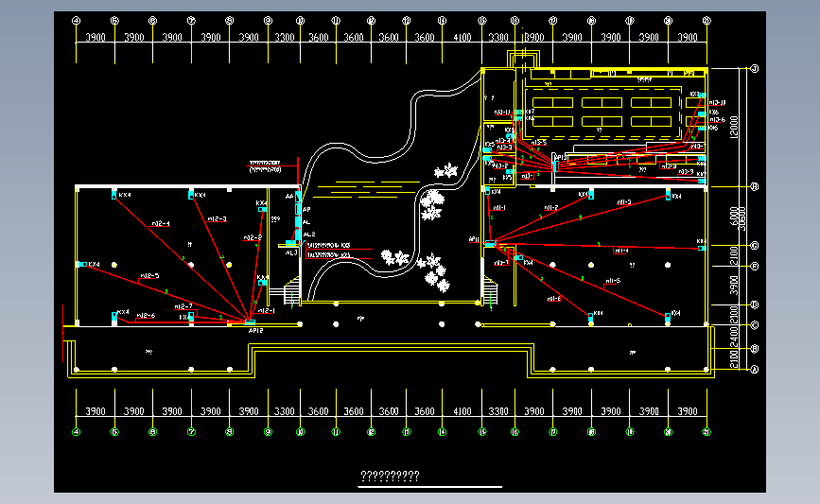Click the AL1 text label

pyautogui.click(x=291, y=253)
